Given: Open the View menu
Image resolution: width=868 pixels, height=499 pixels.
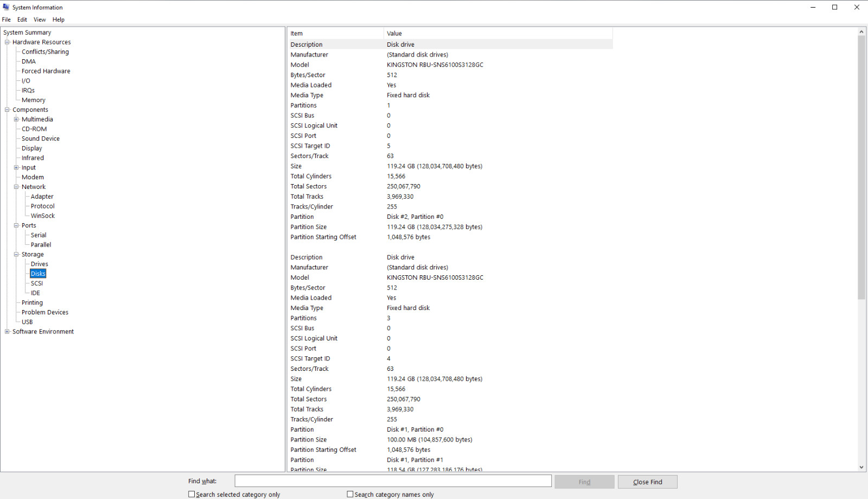Looking at the screenshot, I should pos(40,20).
